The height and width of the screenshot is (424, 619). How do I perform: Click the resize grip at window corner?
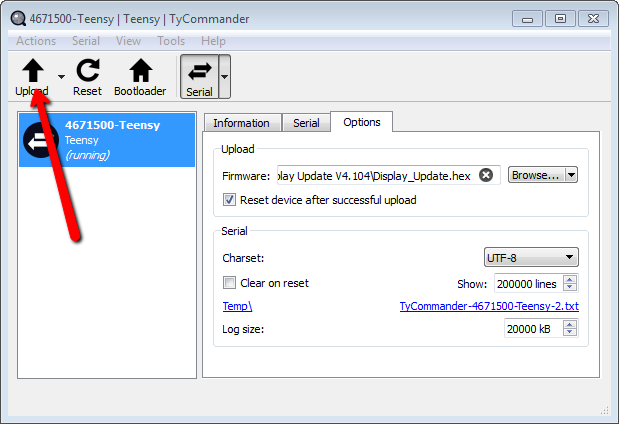(x=604, y=411)
